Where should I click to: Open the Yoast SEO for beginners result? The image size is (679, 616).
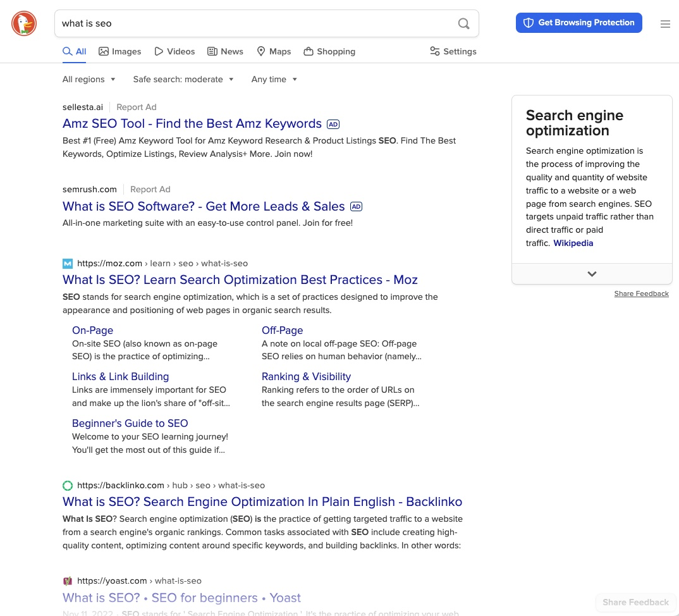coord(181,598)
